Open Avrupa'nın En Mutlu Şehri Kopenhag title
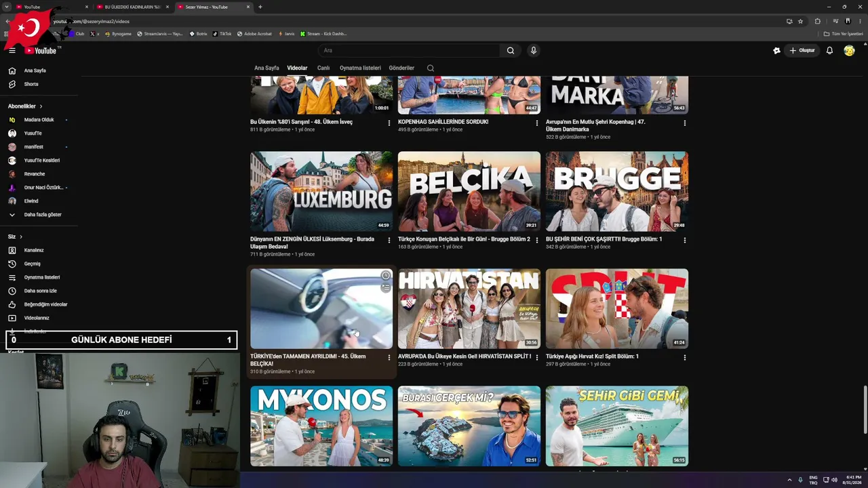The width and height of the screenshot is (868, 488). [595, 125]
